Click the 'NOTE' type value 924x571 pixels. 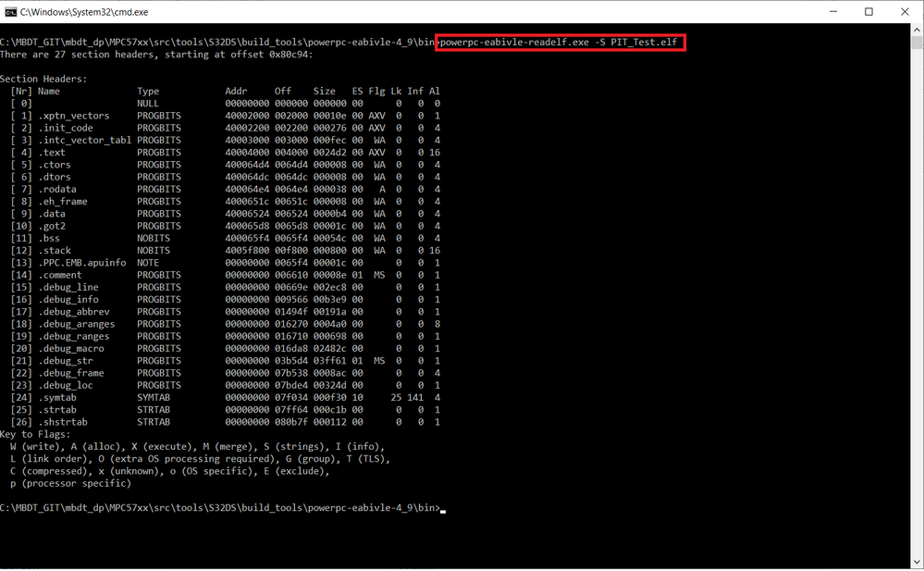(x=148, y=263)
